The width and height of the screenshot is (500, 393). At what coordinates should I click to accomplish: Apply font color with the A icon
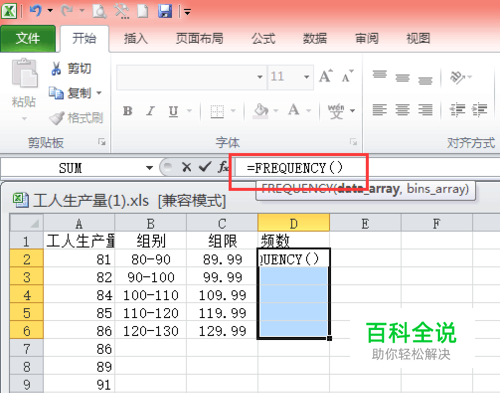tap(294, 110)
